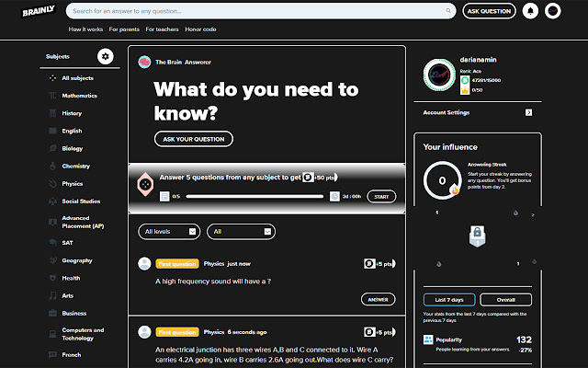The height and width of the screenshot is (368, 588).
Task: Click the Health heart icon
Action: tap(53, 278)
